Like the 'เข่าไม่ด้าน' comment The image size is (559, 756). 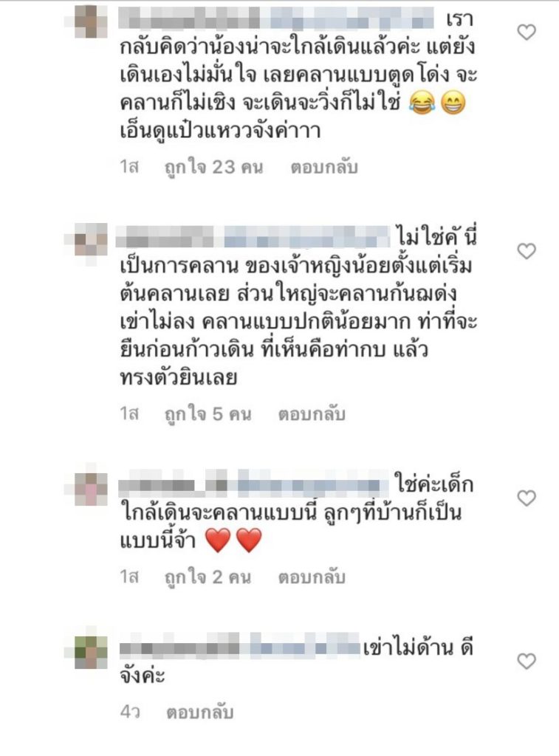(527, 661)
